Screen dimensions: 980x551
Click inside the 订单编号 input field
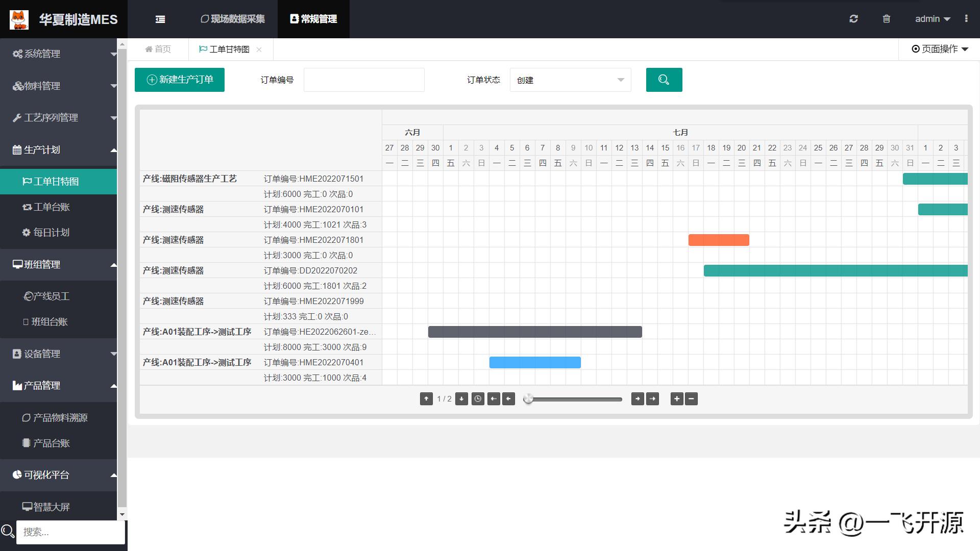click(x=363, y=80)
